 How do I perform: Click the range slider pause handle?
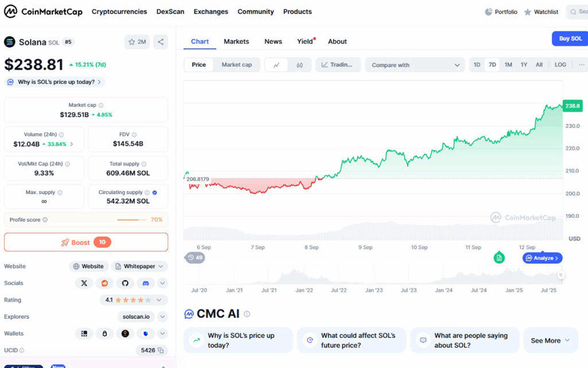[560, 275]
